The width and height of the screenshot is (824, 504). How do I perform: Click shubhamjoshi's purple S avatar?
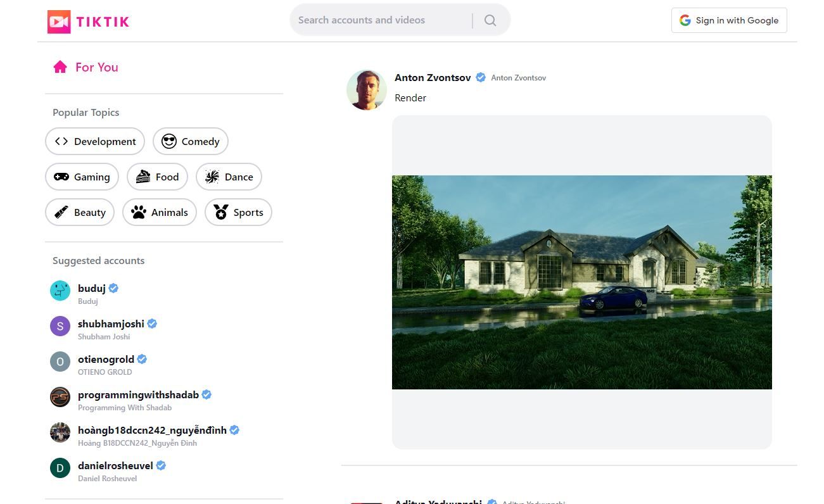pyautogui.click(x=60, y=326)
